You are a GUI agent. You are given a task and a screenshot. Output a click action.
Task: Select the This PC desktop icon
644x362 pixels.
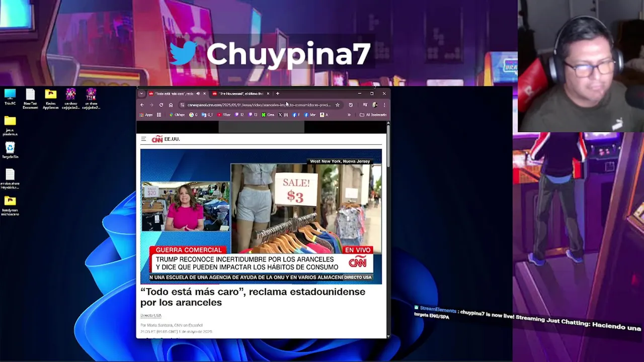click(x=10, y=97)
